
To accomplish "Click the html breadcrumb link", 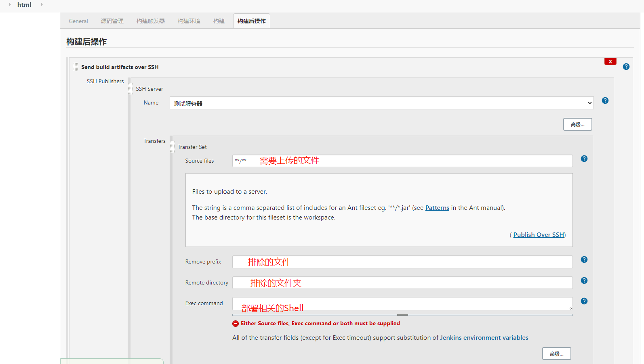I will (x=24, y=5).
